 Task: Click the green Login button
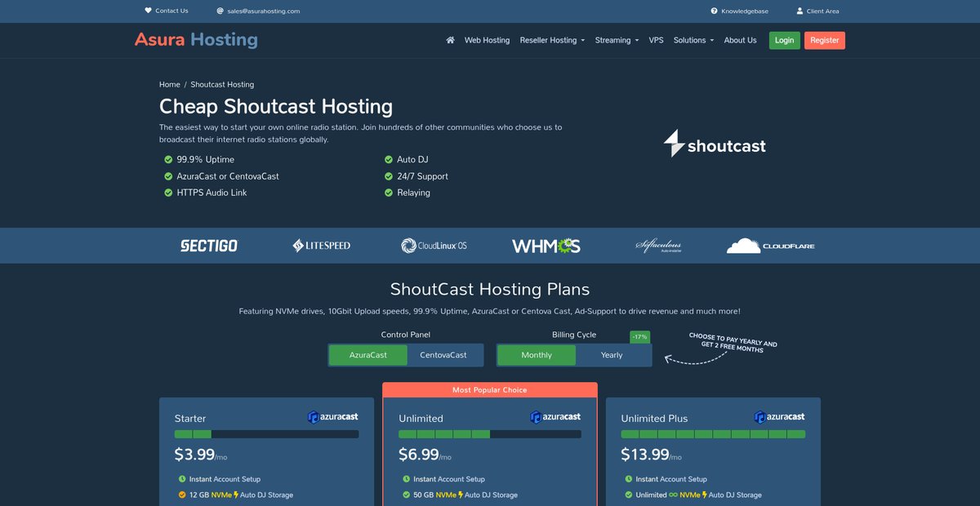(x=784, y=40)
